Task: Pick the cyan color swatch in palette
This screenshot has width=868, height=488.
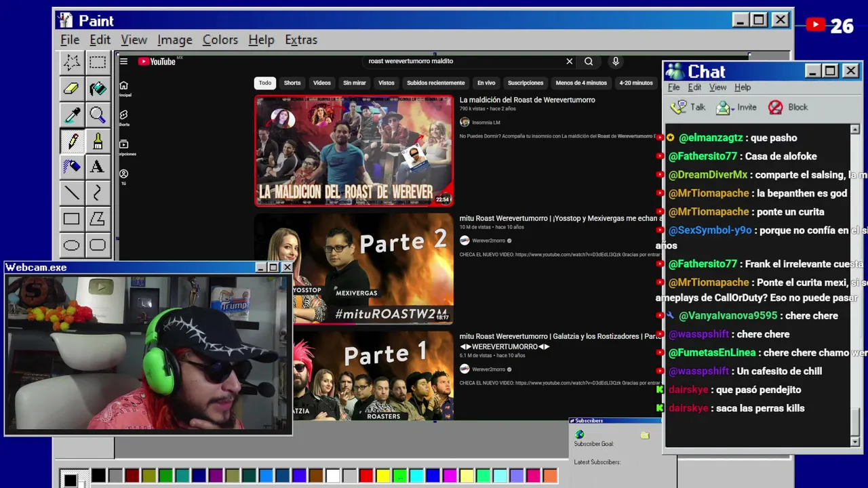Action: click(x=416, y=476)
